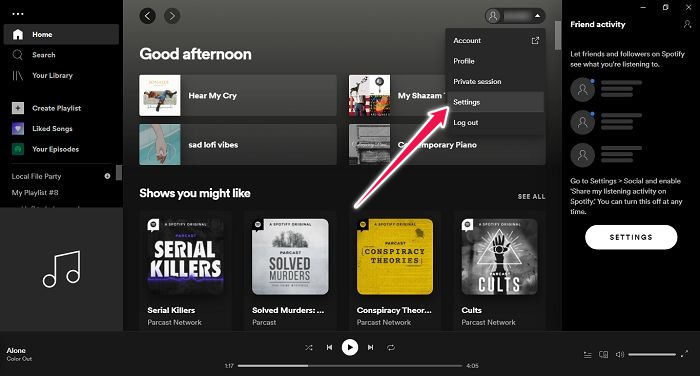Open Your Episodes icon
The image size is (700, 376).
click(x=18, y=149)
